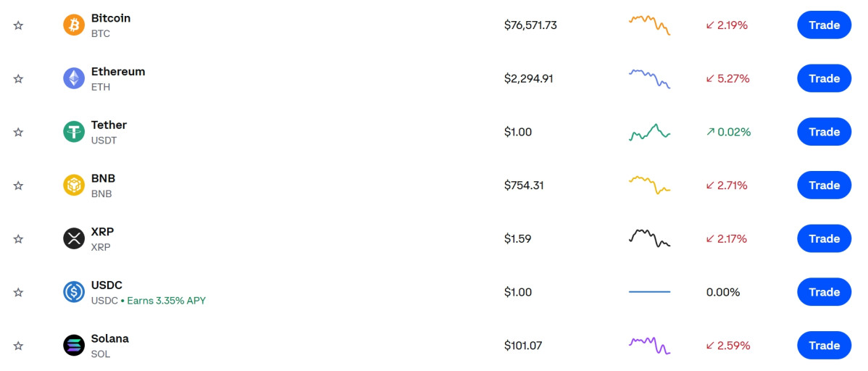View the Tether green sparkline chart
The width and height of the screenshot is (868, 371).
[x=649, y=132]
